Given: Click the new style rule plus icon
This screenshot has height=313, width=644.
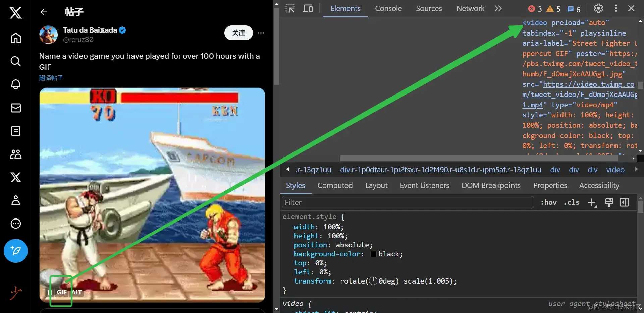Looking at the screenshot, I should pos(592,202).
